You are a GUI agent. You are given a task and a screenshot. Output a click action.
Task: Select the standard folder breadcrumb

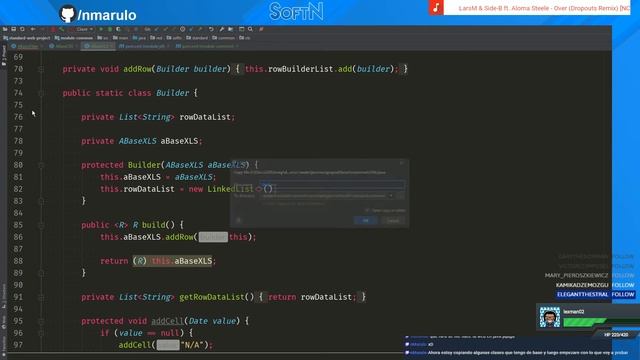(x=197, y=38)
